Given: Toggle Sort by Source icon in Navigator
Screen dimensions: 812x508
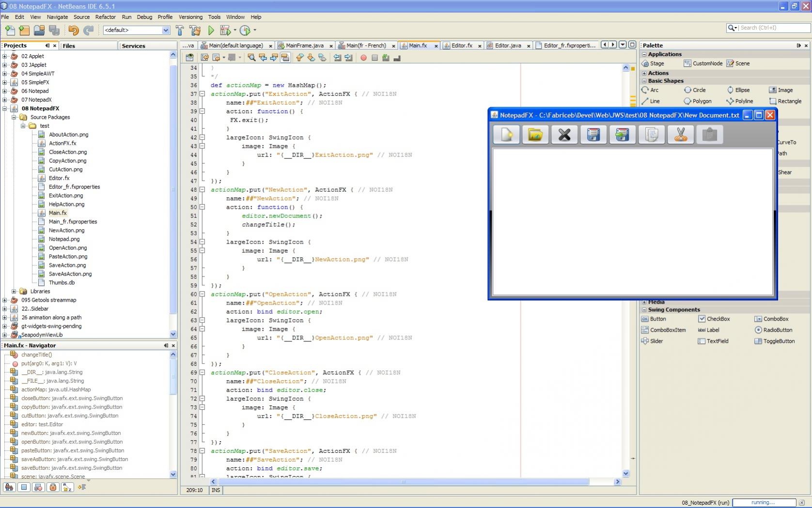Looking at the screenshot, I should coord(82,487).
